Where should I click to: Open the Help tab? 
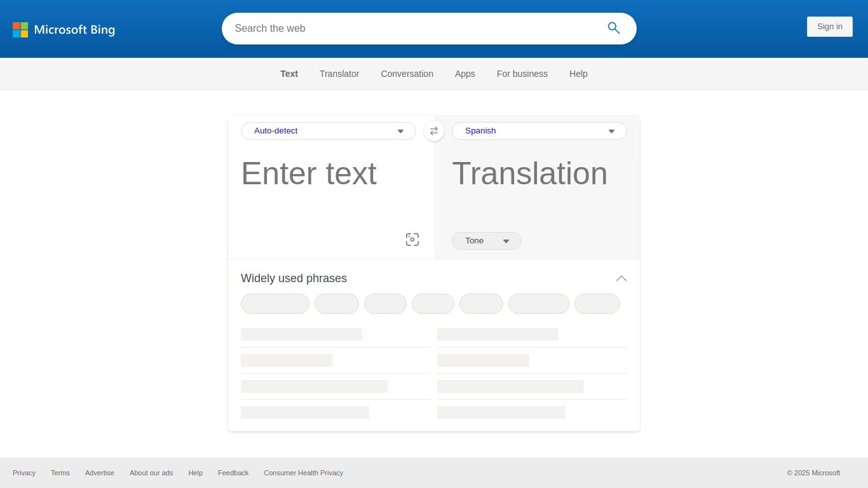[578, 74]
